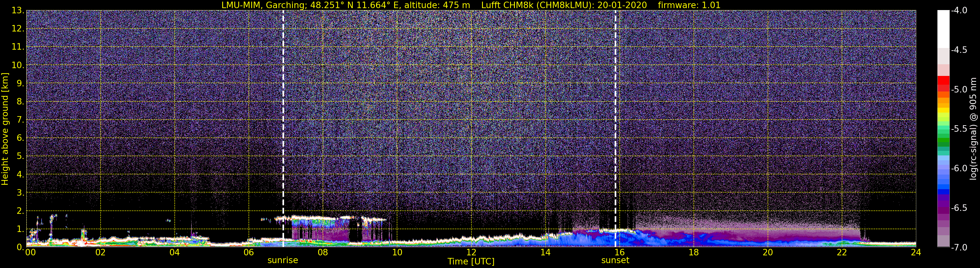
Task: Click the red segment of the colorbar
Action: pyautogui.click(x=943, y=80)
